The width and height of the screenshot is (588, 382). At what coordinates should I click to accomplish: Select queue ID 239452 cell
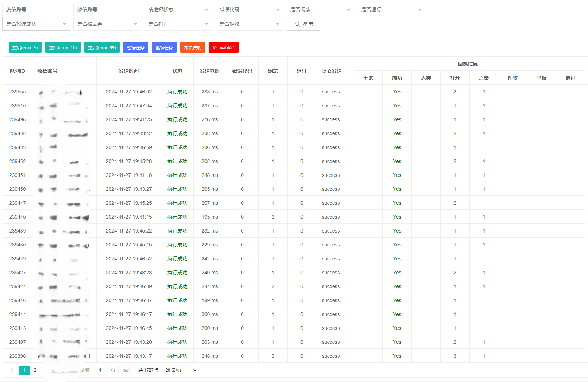tap(17, 161)
